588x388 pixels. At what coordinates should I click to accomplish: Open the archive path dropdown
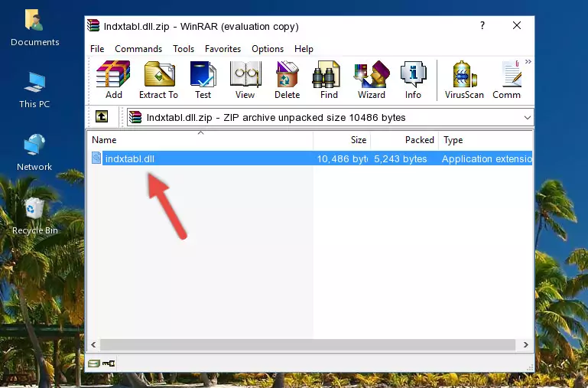(x=528, y=118)
